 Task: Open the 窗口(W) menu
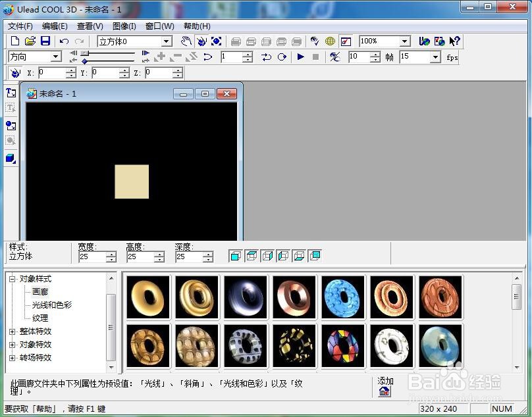(159, 26)
